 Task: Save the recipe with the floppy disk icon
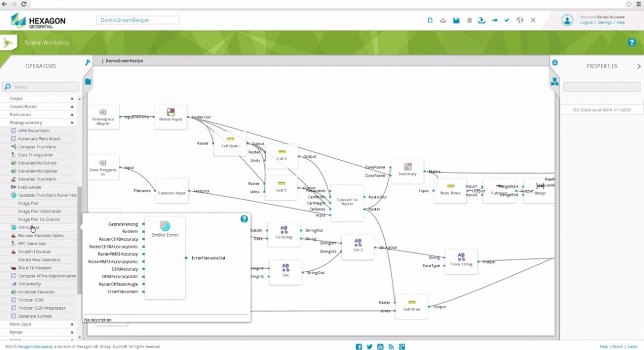[x=456, y=20]
